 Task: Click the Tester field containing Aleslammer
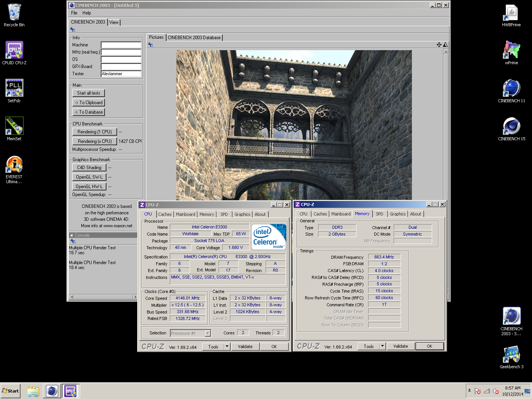(x=121, y=74)
